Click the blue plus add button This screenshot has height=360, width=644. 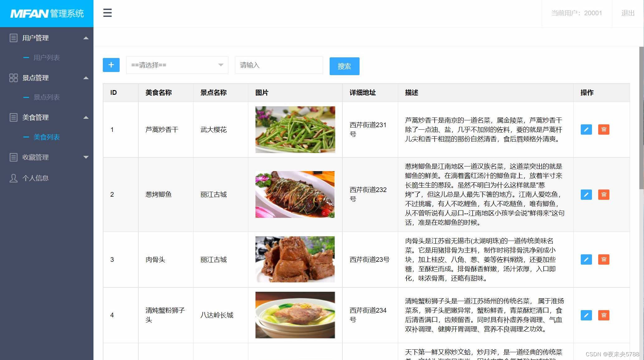[x=111, y=65]
